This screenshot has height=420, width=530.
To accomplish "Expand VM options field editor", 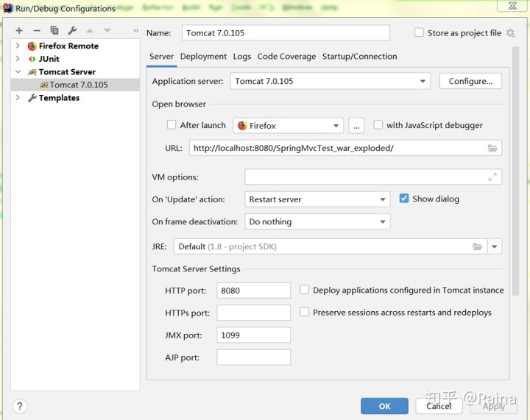I will (x=492, y=177).
